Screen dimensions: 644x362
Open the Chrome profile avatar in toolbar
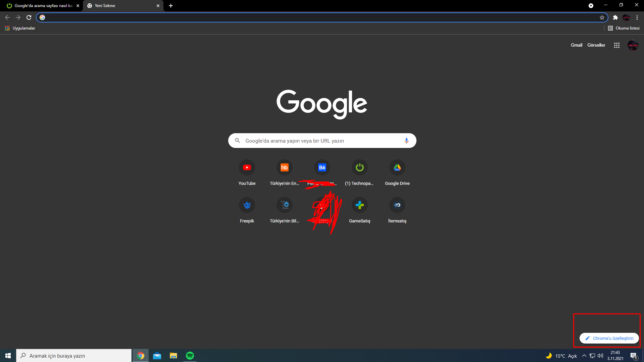[x=626, y=17]
